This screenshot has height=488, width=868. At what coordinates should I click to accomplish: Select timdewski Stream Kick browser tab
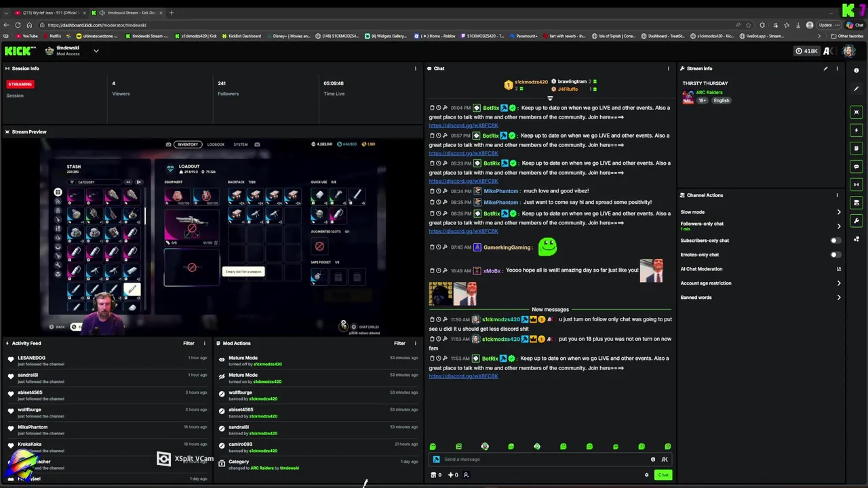tap(127, 13)
